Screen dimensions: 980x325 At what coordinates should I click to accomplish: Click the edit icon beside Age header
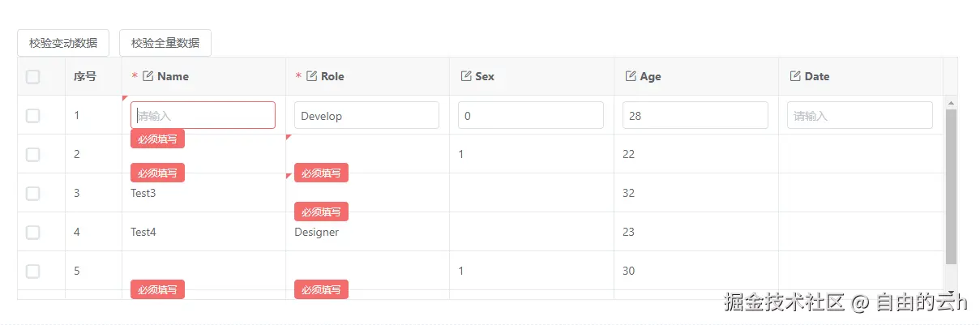point(631,76)
